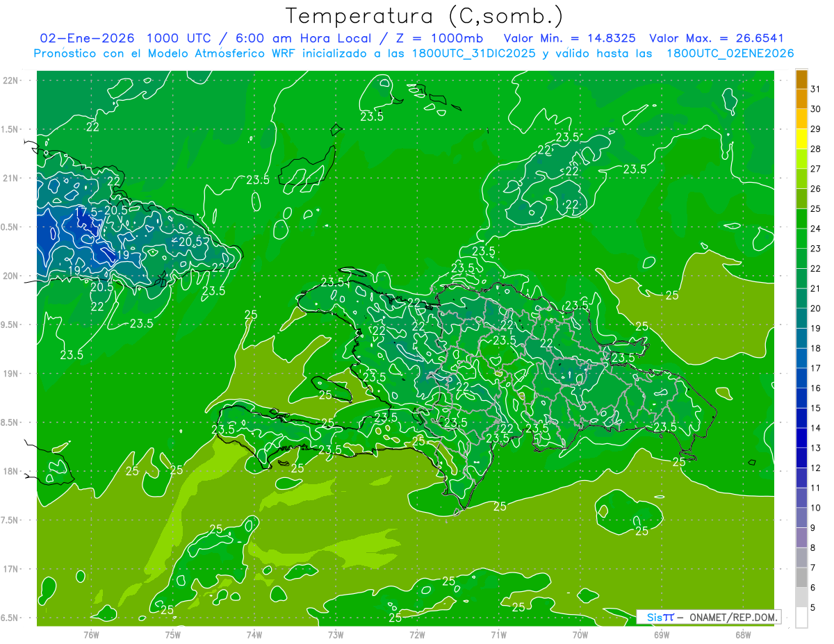Click the 74W longitude axis label
This screenshot has height=644, width=834.
[254, 635]
